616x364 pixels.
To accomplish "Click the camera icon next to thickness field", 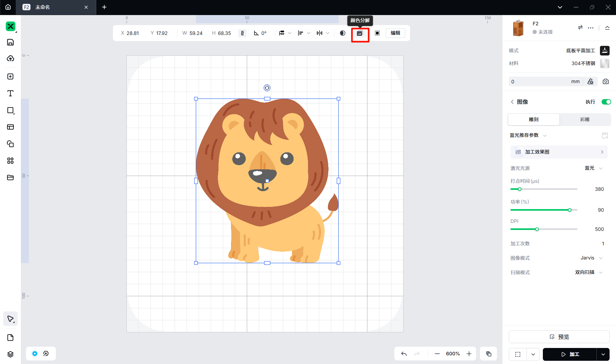I will point(605,81).
